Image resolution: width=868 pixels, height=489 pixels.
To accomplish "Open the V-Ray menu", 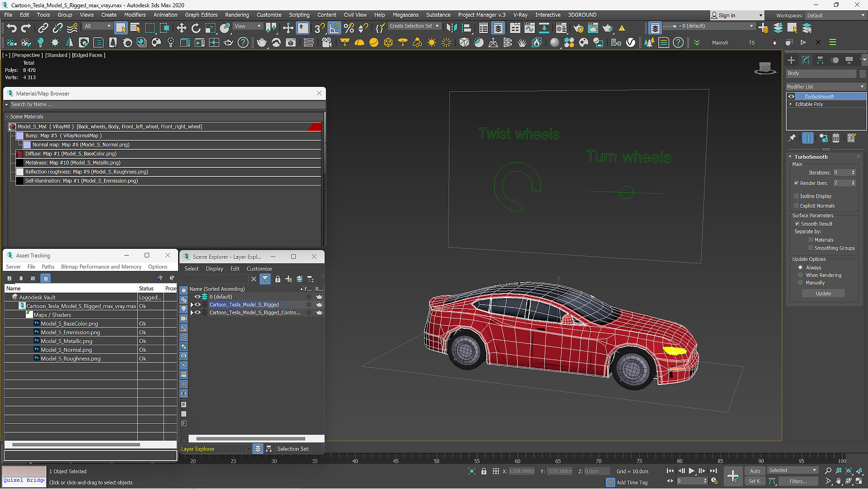I will 520,15.
